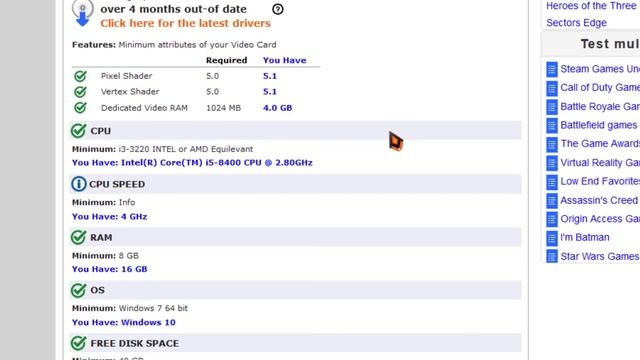The image size is (640, 360).
Task: Click the 'Features:' video card description line
Action: pyautogui.click(x=174, y=44)
